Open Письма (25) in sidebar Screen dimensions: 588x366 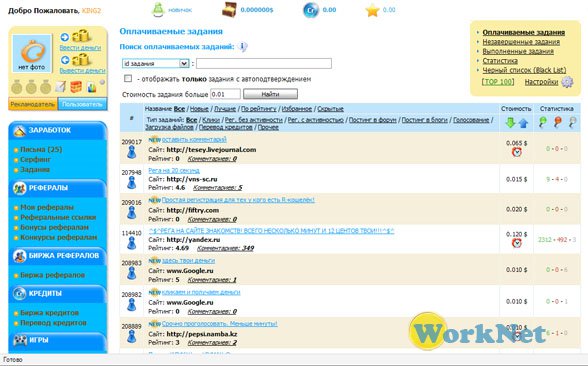(41, 149)
